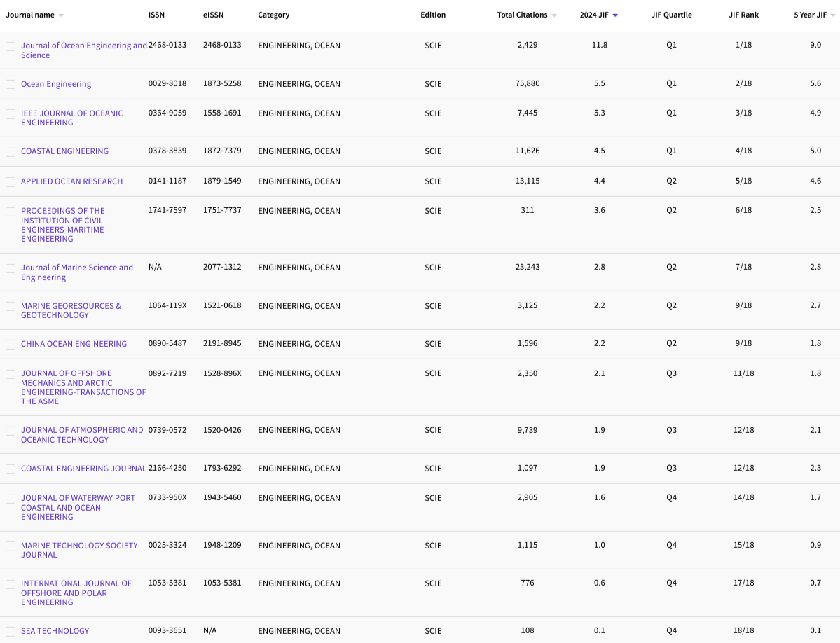The height and width of the screenshot is (643, 840).
Task: Click the sort arrow next to 5 Year JIF
Action: (833, 15)
